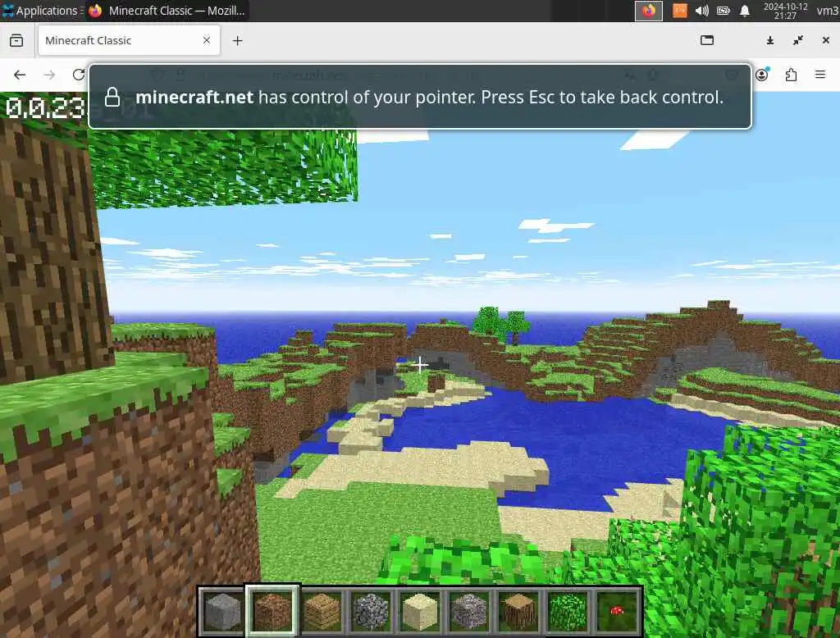Click the vm3 user label in panel
This screenshot has height=638, width=840.
[x=827, y=11]
